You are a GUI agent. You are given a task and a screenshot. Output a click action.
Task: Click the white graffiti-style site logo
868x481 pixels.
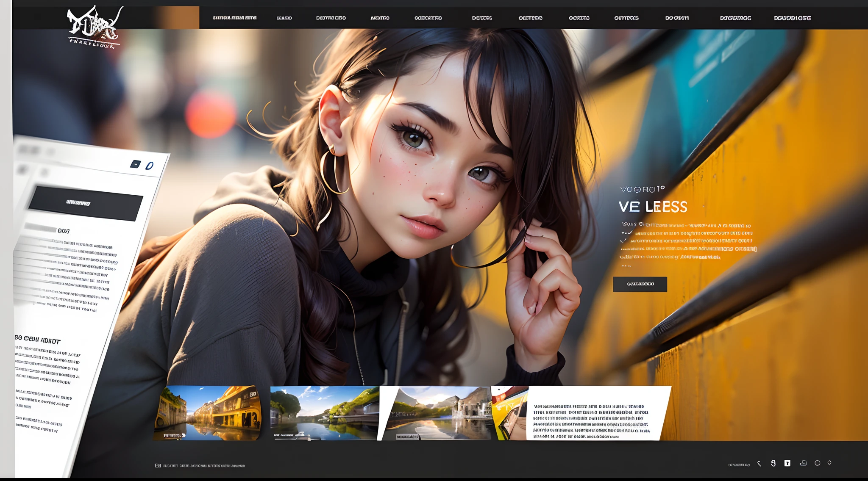95,28
